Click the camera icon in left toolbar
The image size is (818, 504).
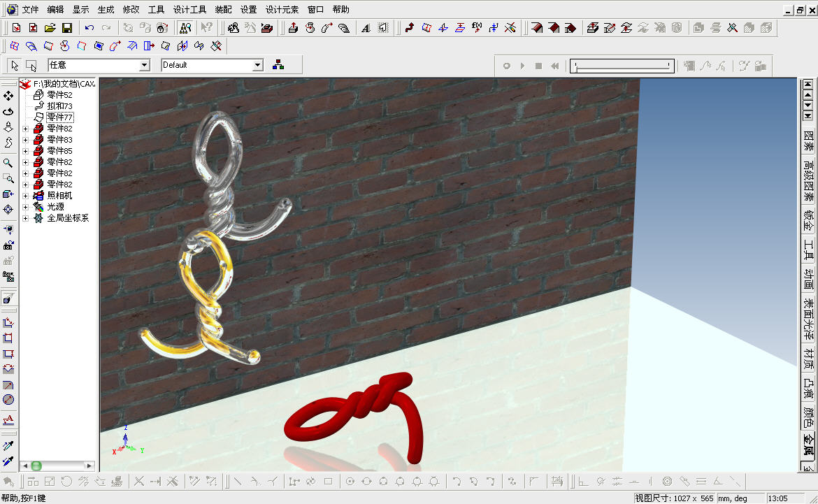(8, 245)
